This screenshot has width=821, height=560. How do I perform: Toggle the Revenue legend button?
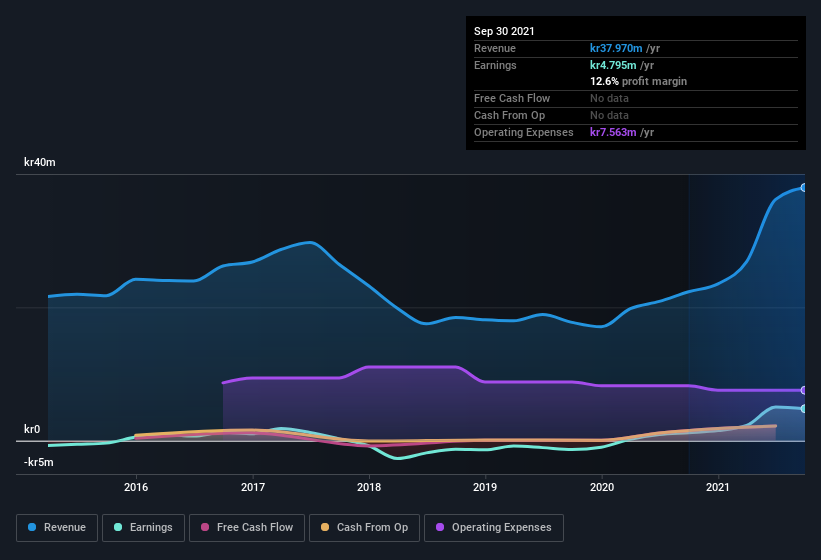pyautogui.click(x=57, y=528)
